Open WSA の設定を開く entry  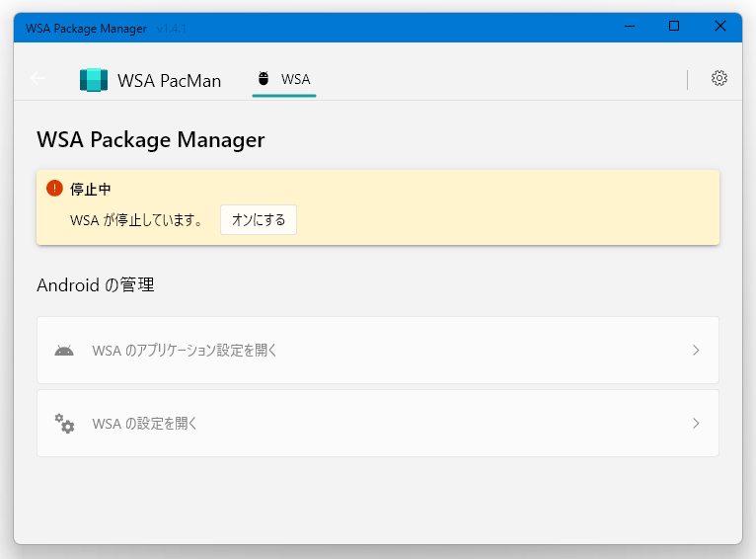coord(378,424)
